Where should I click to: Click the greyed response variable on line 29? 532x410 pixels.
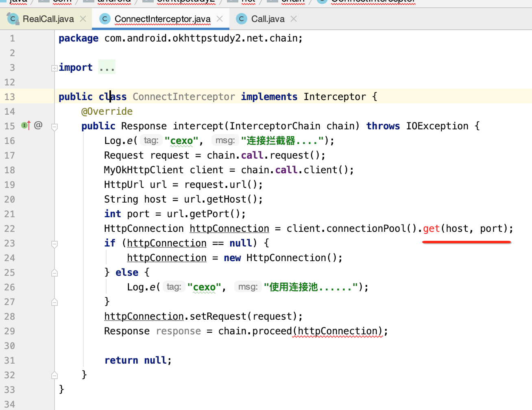(179, 331)
